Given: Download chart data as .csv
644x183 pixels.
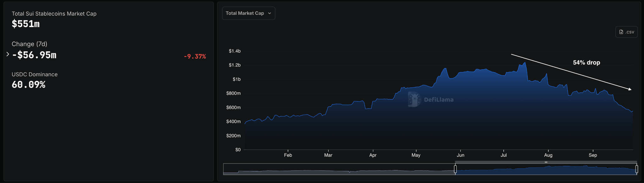Looking at the screenshot, I should click(626, 32).
